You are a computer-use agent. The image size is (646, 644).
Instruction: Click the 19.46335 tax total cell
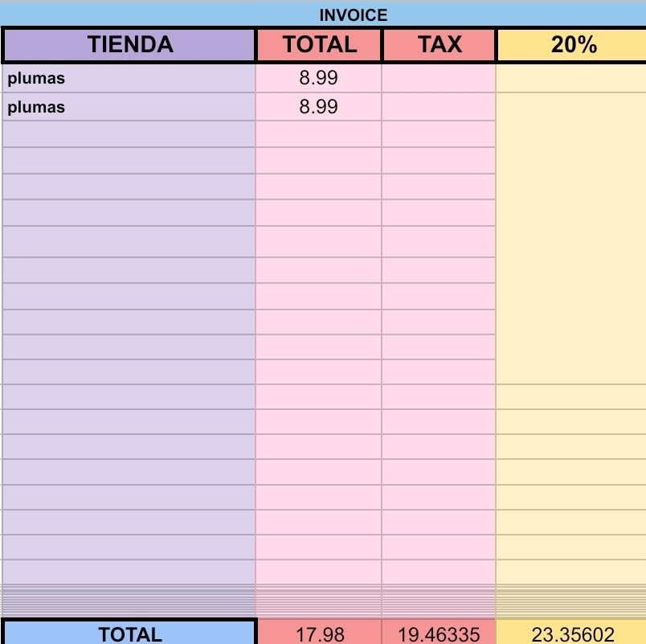(439, 633)
